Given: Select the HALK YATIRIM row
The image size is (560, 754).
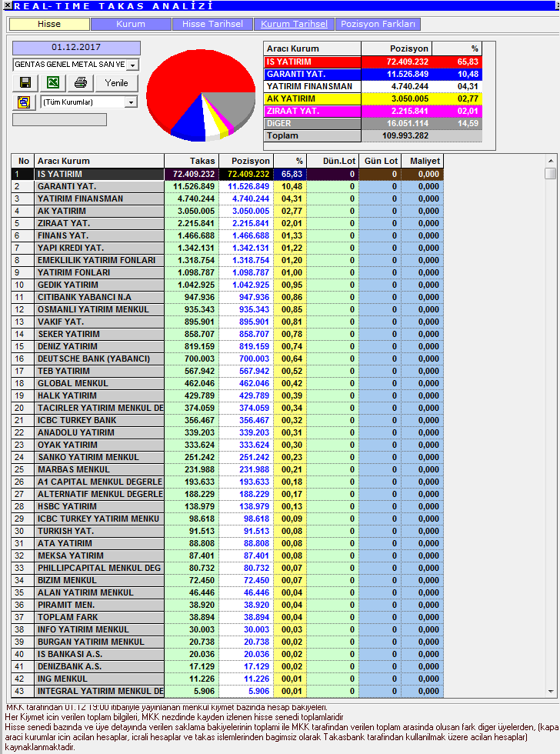Looking at the screenshot, I should click(227, 395).
